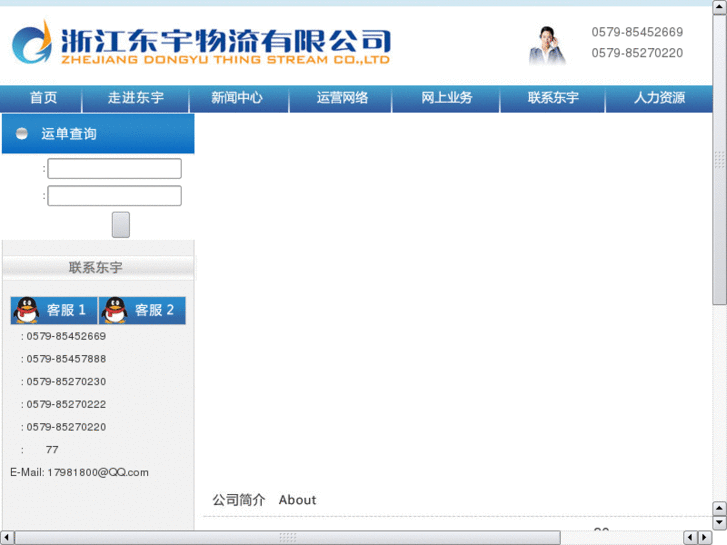
Task: Select phone number 0579-85457888
Action: click(x=66, y=359)
